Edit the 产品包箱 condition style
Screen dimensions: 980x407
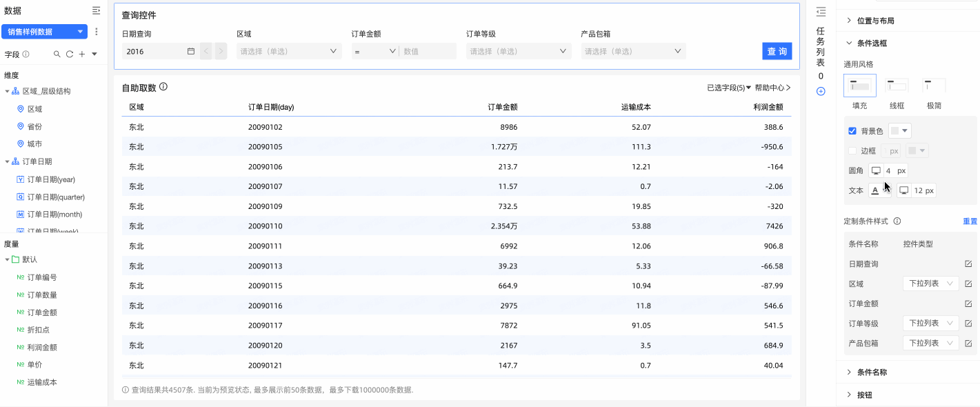pos(968,343)
